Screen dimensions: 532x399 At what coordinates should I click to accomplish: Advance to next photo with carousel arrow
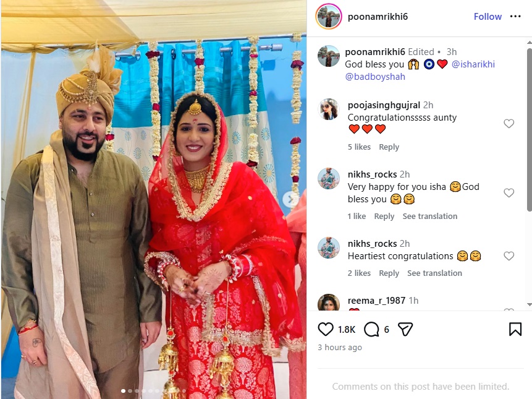(x=290, y=200)
